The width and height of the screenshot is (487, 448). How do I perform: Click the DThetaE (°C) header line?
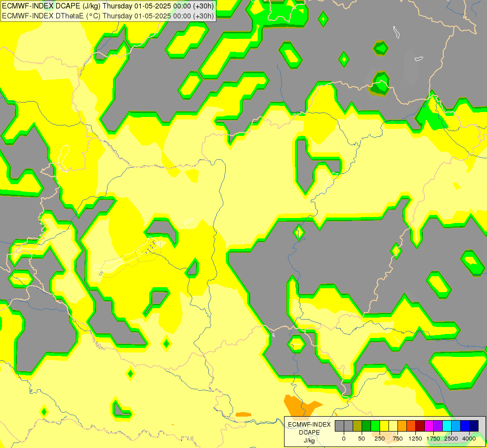pyautogui.click(x=108, y=16)
